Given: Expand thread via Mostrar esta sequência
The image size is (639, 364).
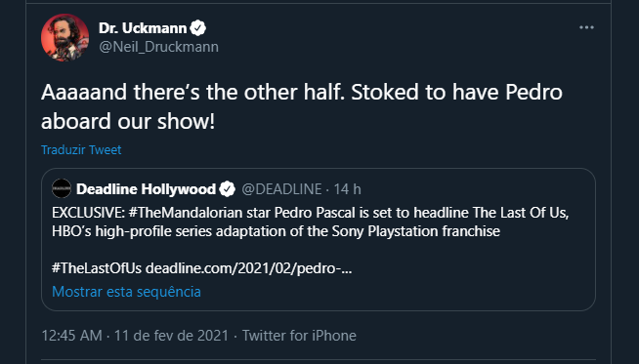Looking at the screenshot, I should (x=126, y=292).
